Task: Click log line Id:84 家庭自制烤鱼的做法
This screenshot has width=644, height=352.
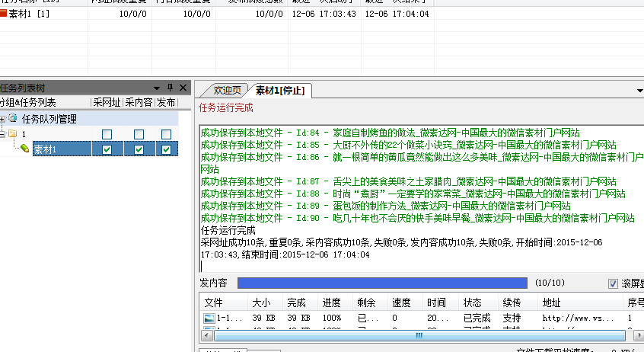Action: [391, 133]
